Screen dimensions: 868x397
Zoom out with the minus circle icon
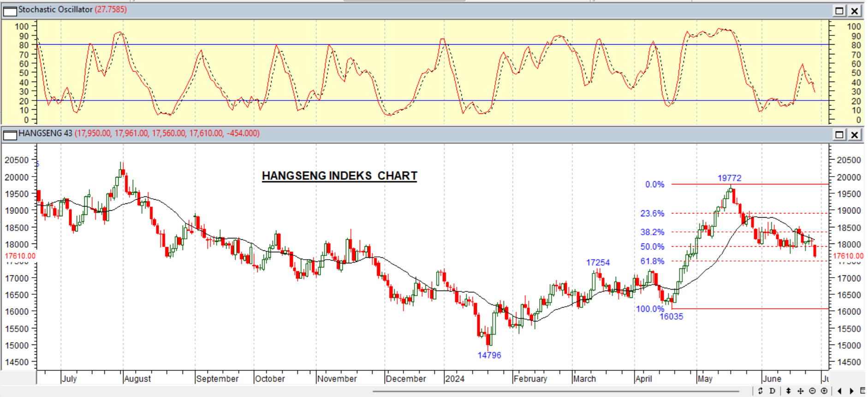coord(813,391)
